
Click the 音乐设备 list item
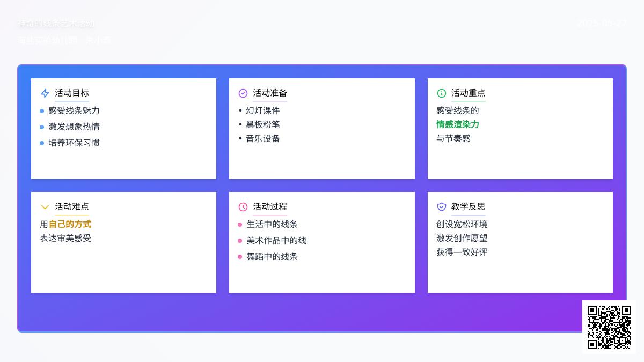[263, 138]
